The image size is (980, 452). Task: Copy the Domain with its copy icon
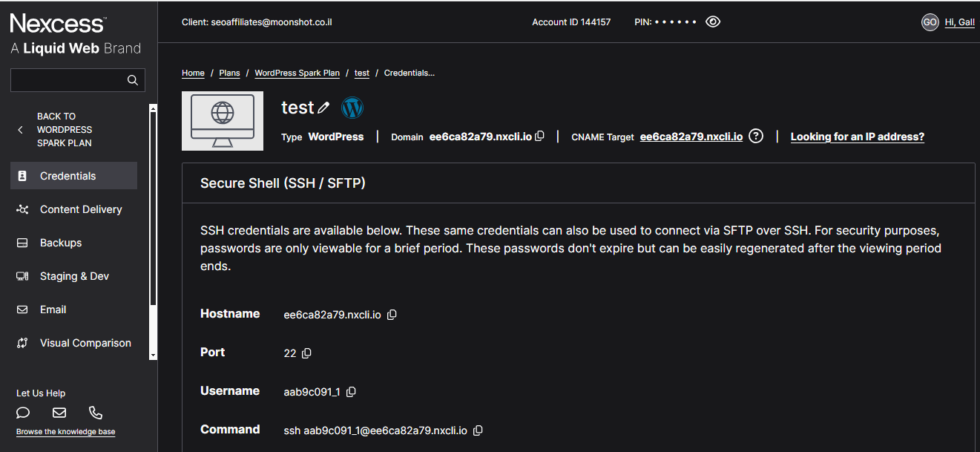[x=540, y=136]
